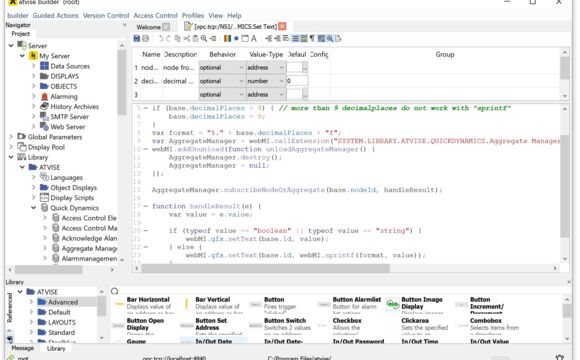Toggle the highlighted zoom magnifier button
Image resolution: width=580 pixels, height=360 pixels.
pyautogui.click(x=330, y=38)
